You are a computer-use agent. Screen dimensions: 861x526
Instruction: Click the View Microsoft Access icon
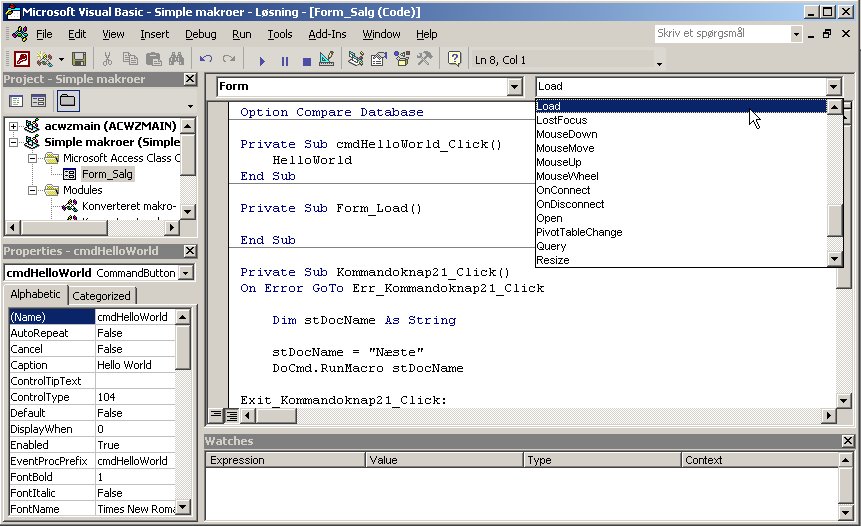[21, 60]
